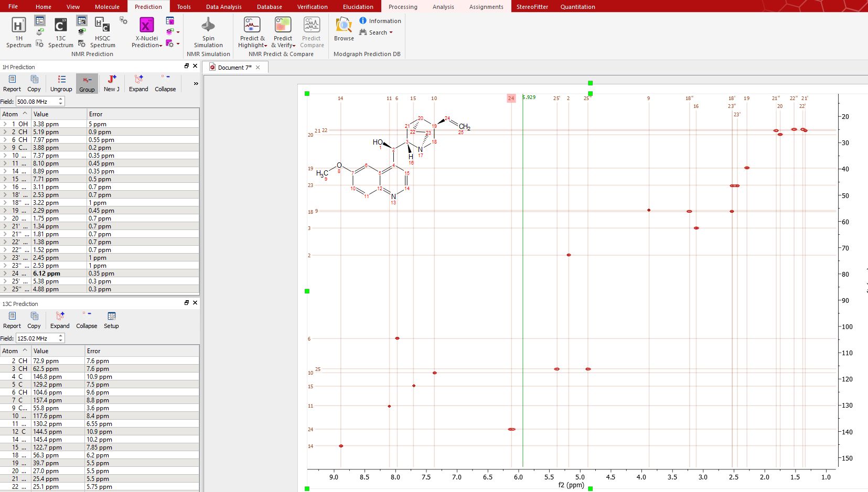Open the Predict & Highlight dropdown
868x492 pixels.
[252, 42]
